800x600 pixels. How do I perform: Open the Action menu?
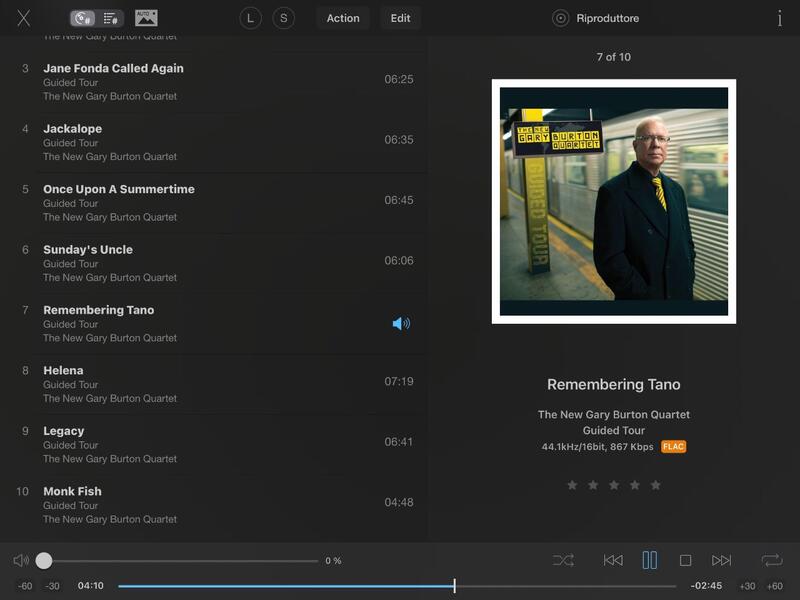click(x=343, y=18)
